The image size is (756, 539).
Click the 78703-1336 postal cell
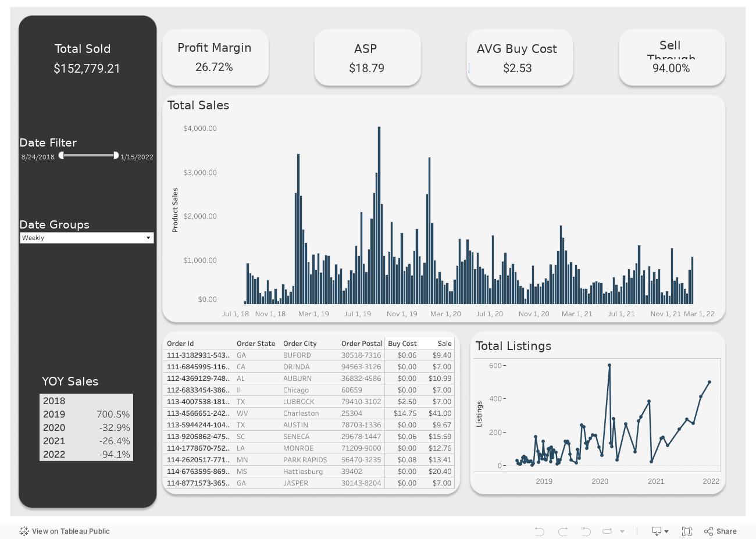point(361,425)
